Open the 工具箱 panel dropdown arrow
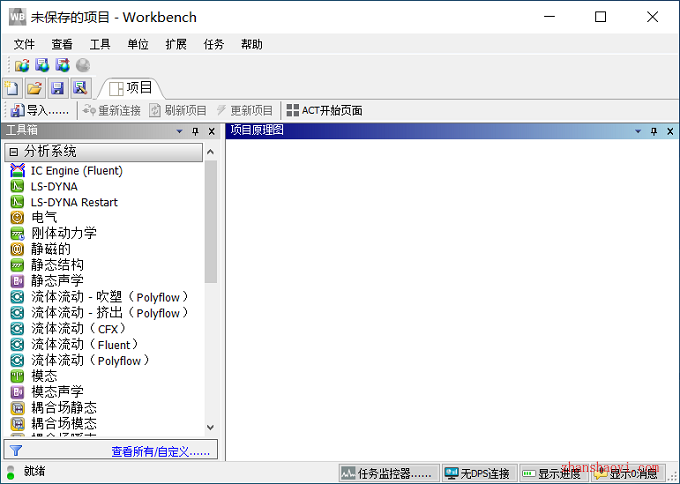 click(180, 131)
